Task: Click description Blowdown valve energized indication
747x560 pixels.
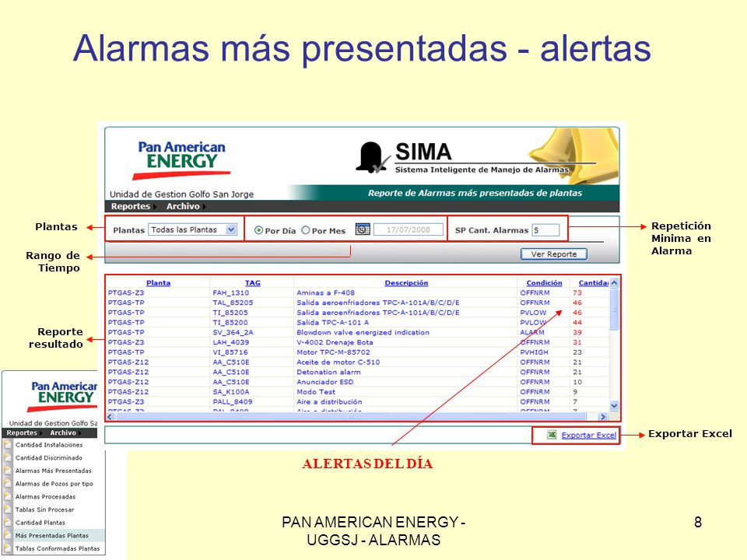Action: tap(363, 332)
